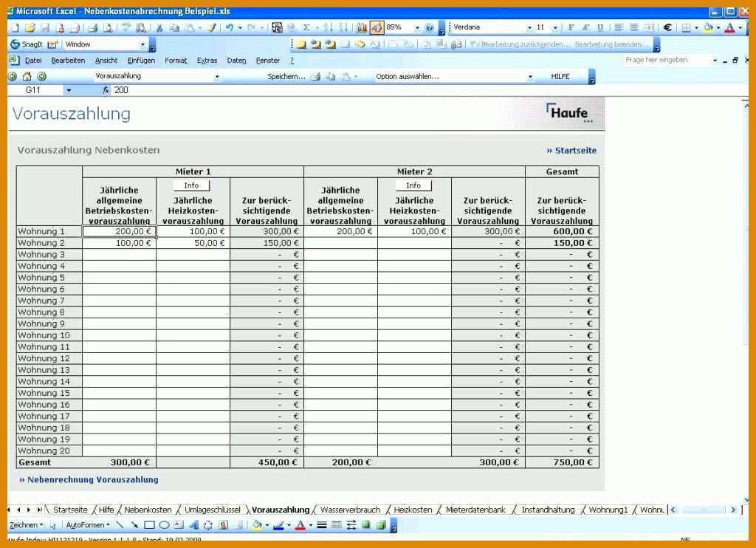Image resolution: width=756 pixels, height=548 pixels.
Task: Open the Option auswählen dropdown
Action: [530, 76]
